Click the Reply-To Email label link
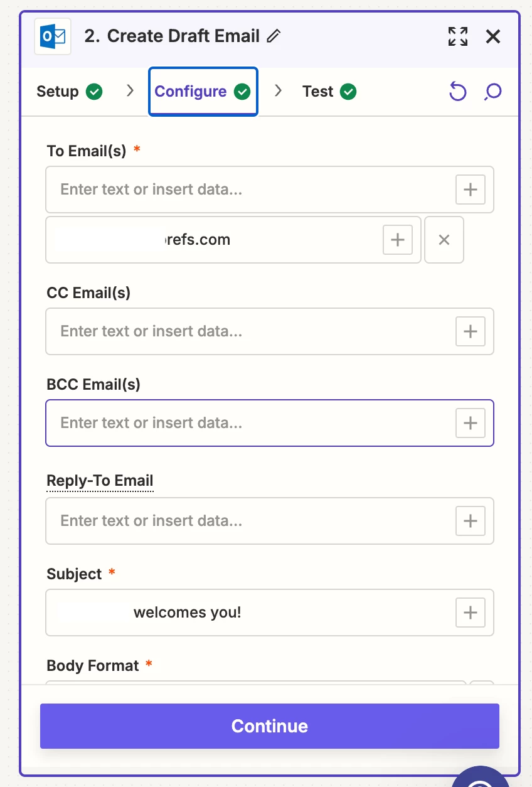The width and height of the screenshot is (532, 787). [x=100, y=481]
